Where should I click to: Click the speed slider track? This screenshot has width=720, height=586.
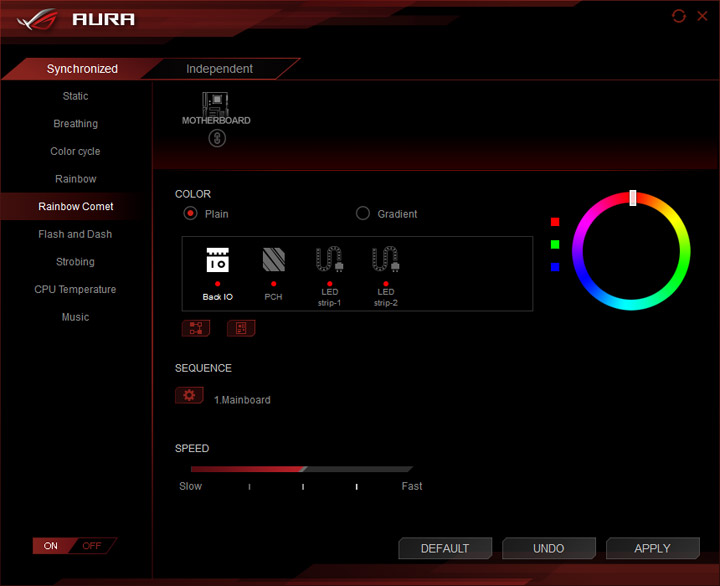pos(302,469)
